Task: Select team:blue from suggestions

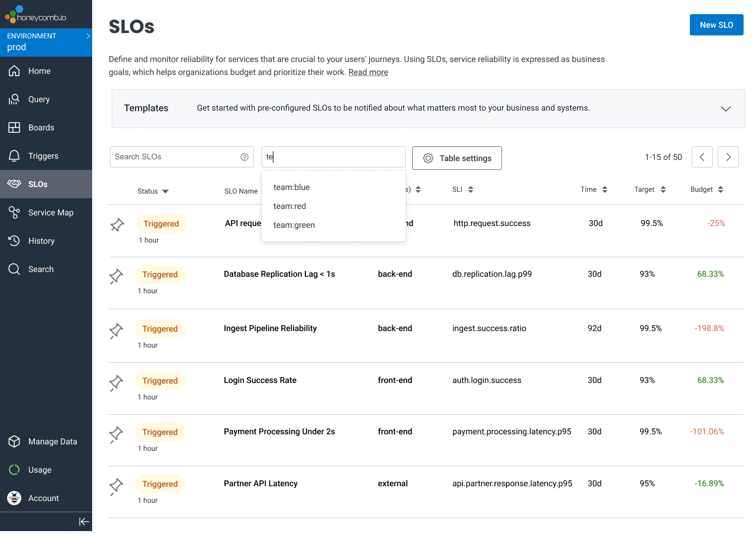Action: click(x=292, y=187)
